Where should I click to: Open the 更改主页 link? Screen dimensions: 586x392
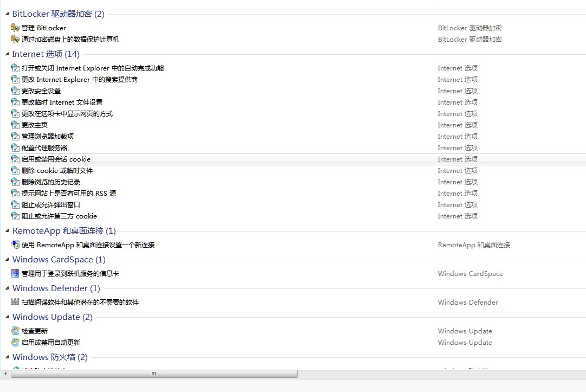click(34, 125)
